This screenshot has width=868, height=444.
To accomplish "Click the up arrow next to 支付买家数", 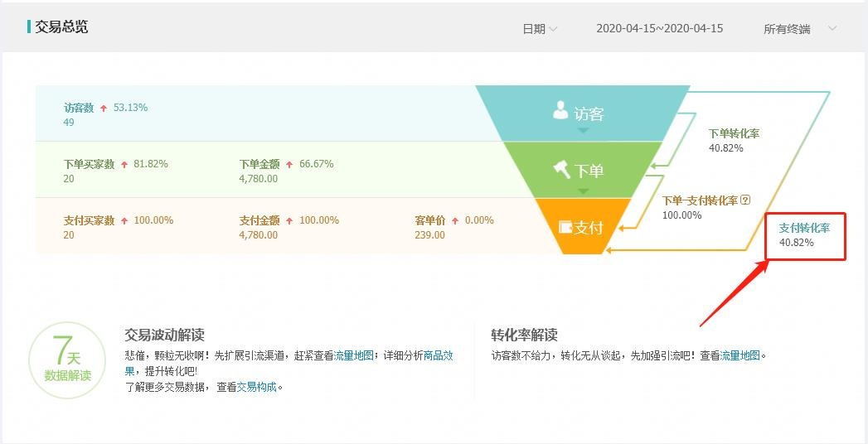I will (124, 221).
